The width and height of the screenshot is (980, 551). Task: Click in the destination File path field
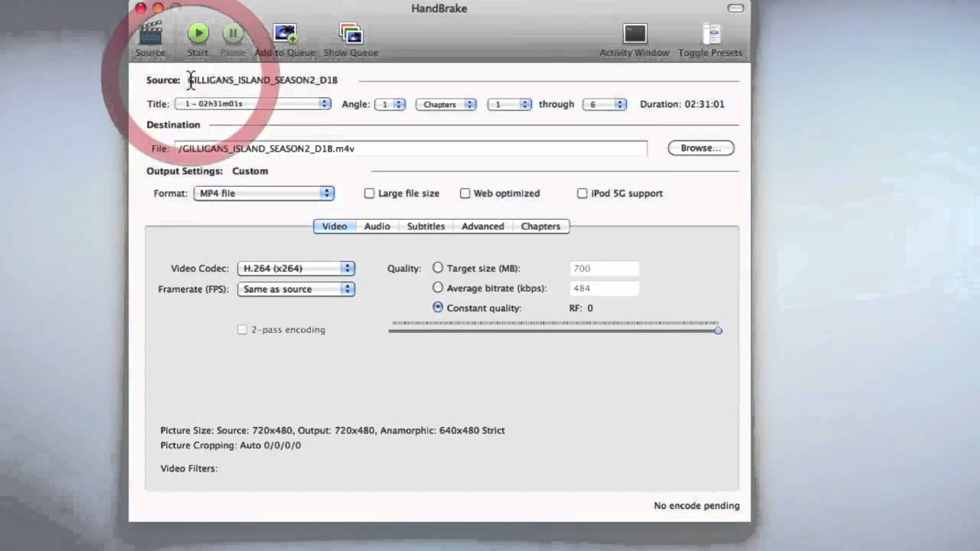coord(411,148)
